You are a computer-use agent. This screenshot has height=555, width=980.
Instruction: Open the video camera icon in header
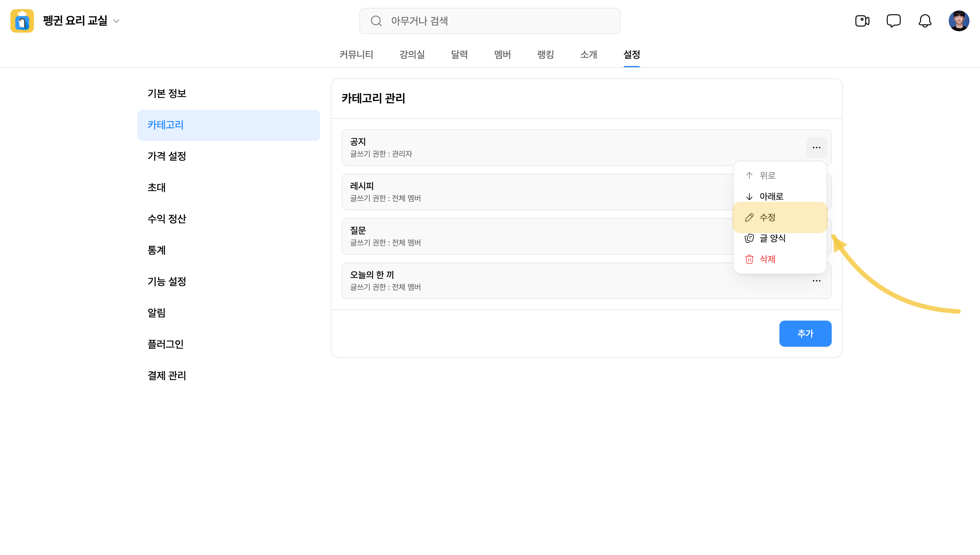coord(862,21)
